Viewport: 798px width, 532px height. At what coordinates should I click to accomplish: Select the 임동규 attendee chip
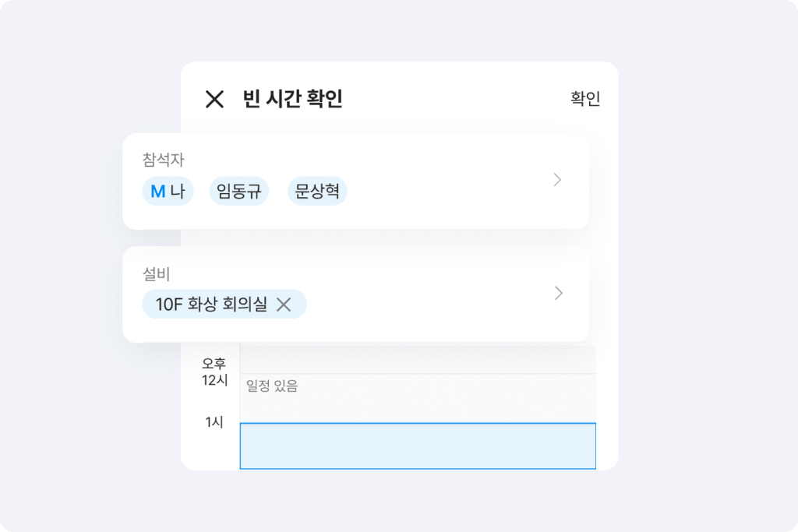pyautogui.click(x=238, y=192)
